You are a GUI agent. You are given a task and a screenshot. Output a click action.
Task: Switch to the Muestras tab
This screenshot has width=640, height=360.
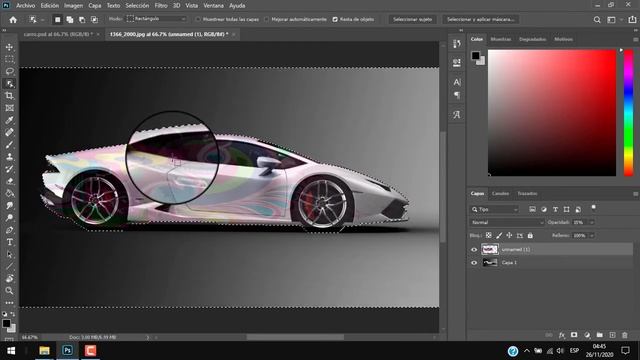click(x=500, y=39)
